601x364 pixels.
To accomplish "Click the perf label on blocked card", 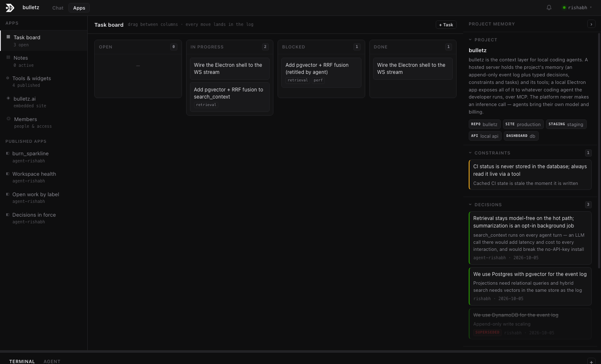I will [318, 80].
